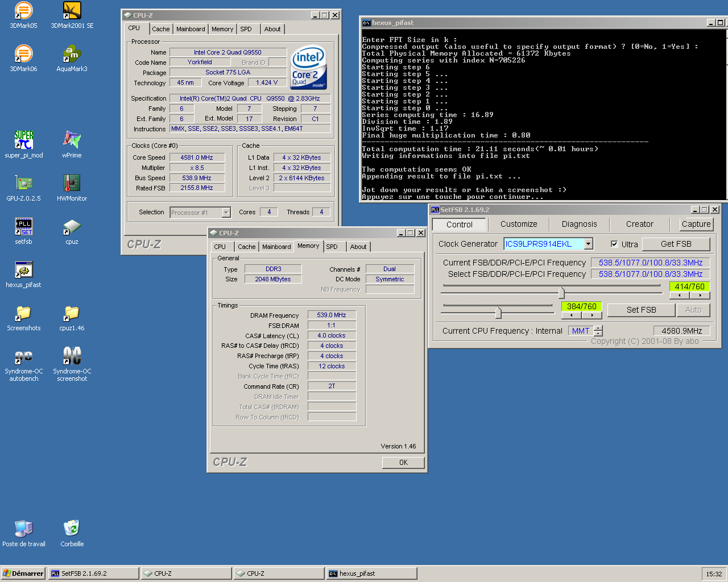Switch to the Cache tab in back CPU-Z window
Image resolution: width=728 pixels, height=582 pixels.
(160, 29)
